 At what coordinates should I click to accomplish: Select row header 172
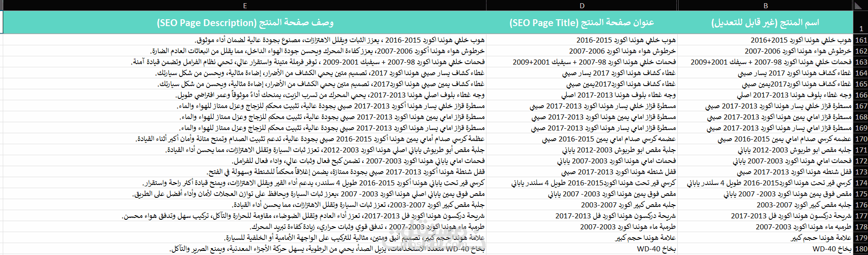click(x=860, y=161)
